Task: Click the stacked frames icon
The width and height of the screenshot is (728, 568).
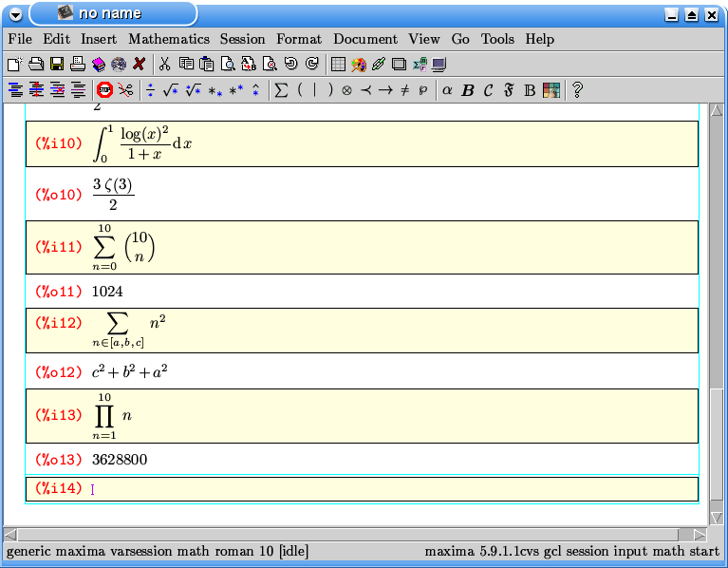Action: (399, 64)
